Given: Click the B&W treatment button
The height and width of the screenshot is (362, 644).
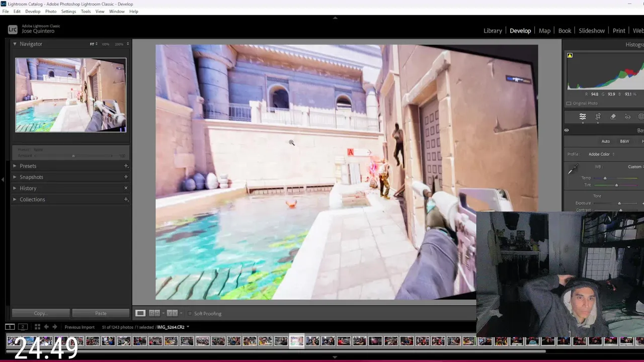Looking at the screenshot, I should pyautogui.click(x=624, y=141).
